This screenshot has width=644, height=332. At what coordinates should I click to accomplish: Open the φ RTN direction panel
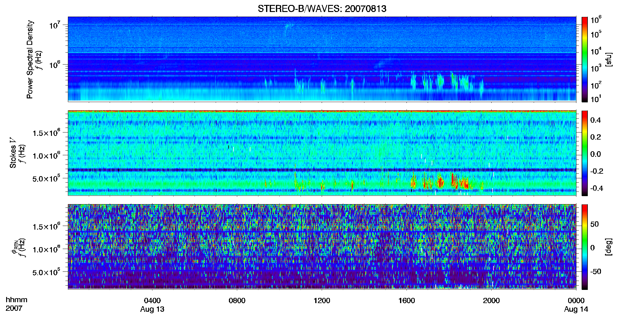click(322, 247)
